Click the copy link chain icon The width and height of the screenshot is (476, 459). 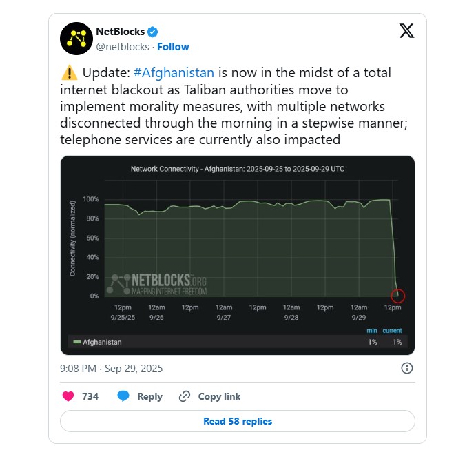click(184, 396)
